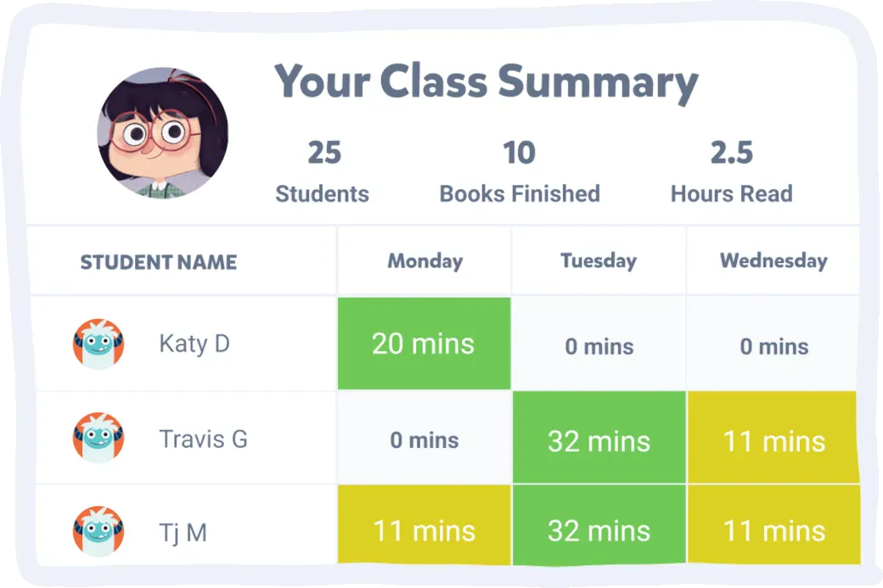Sort by the Student Name column header
The image size is (883, 588).
click(x=159, y=262)
